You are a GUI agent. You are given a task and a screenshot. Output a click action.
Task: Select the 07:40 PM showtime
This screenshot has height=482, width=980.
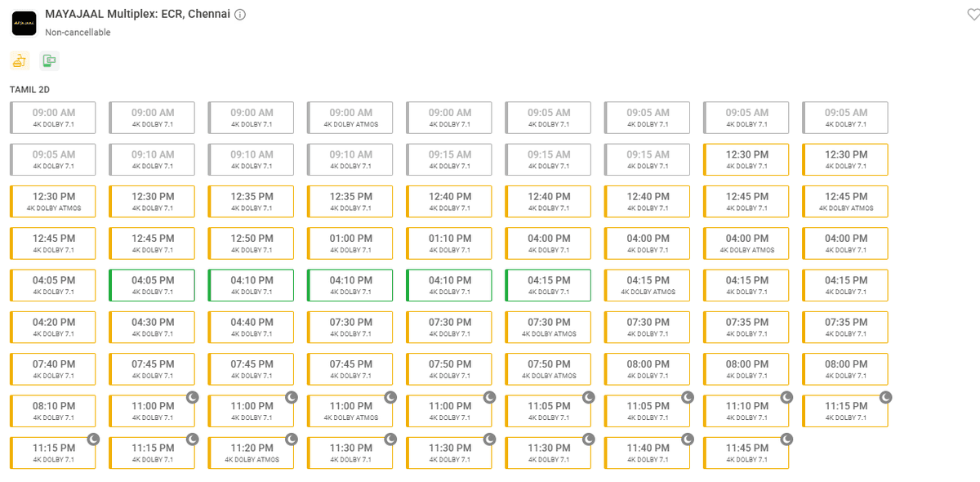[53, 369]
